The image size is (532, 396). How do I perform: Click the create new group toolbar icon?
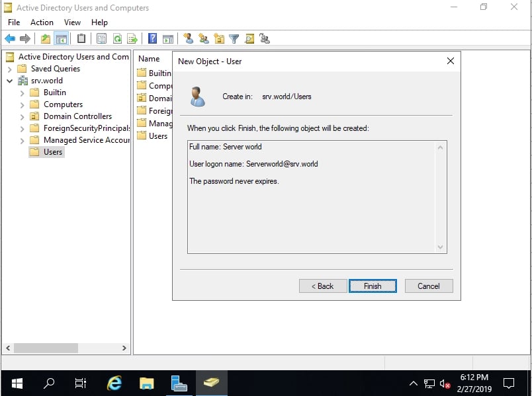[204, 38]
